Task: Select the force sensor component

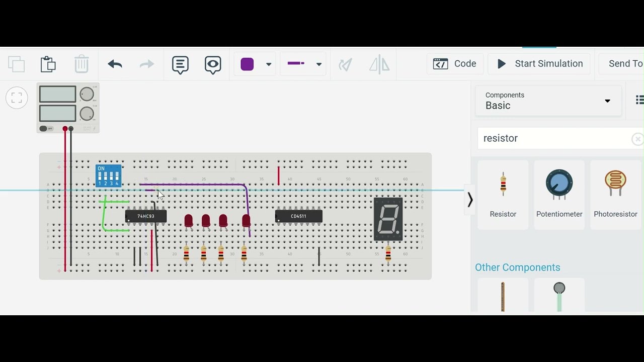Action: [559, 297]
